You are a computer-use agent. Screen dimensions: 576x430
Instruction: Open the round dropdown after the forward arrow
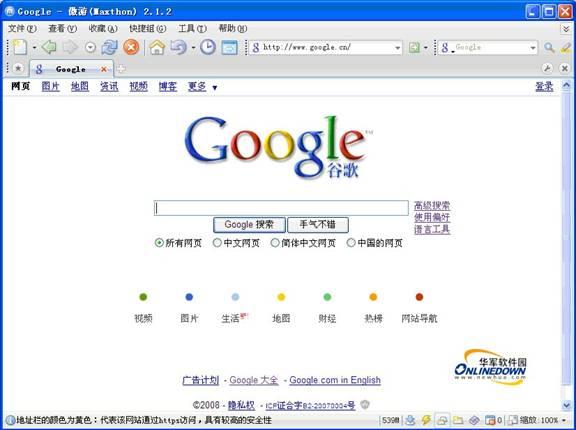tap(90, 47)
